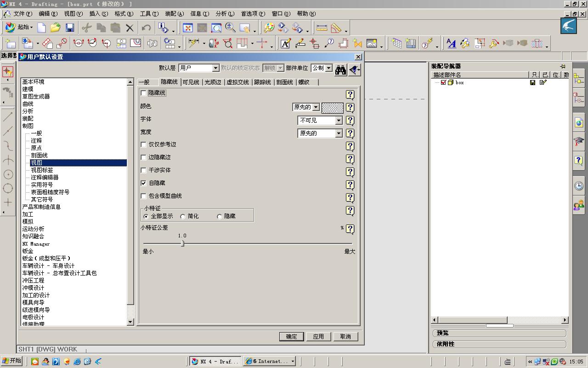Click the Fit view icon
588x368 pixels.
[x=187, y=28]
